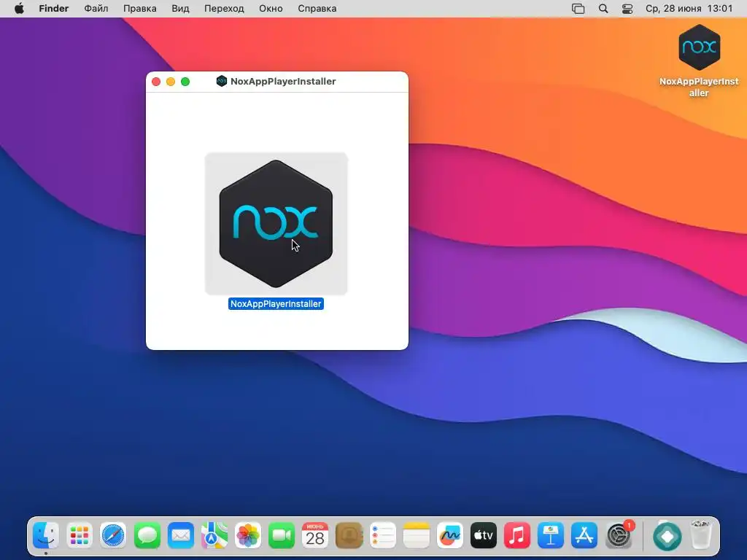Open Keynote from the Dock
Image resolution: width=747 pixels, height=560 pixels.
(551, 535)
